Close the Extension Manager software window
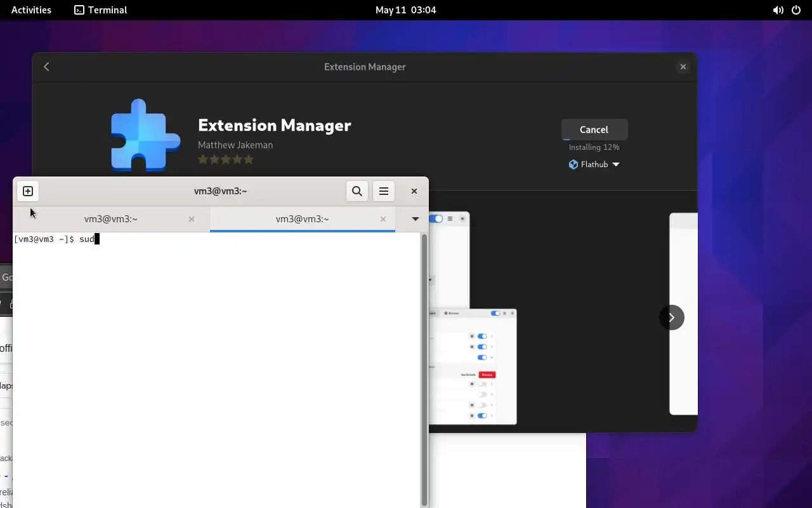Image resolution: width=812 pixels, height=508 pixels. pos(683,67)
